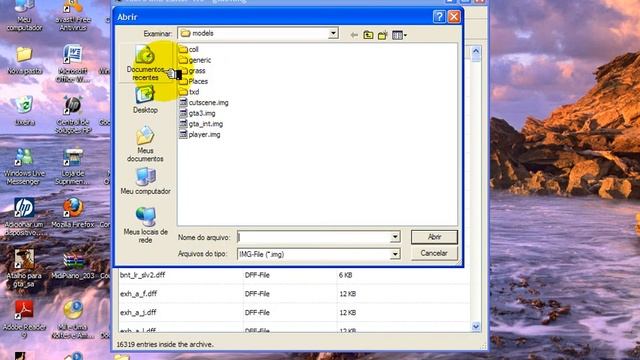
Task: Select bnt_lr_slv2.dff row in archive list
Action: coord(294,275)
